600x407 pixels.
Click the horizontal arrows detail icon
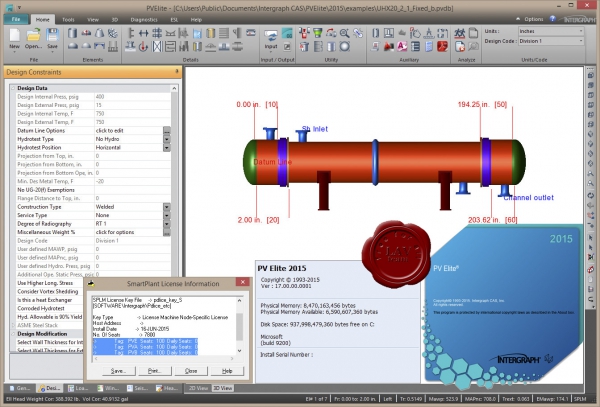(x=143, y=33)
